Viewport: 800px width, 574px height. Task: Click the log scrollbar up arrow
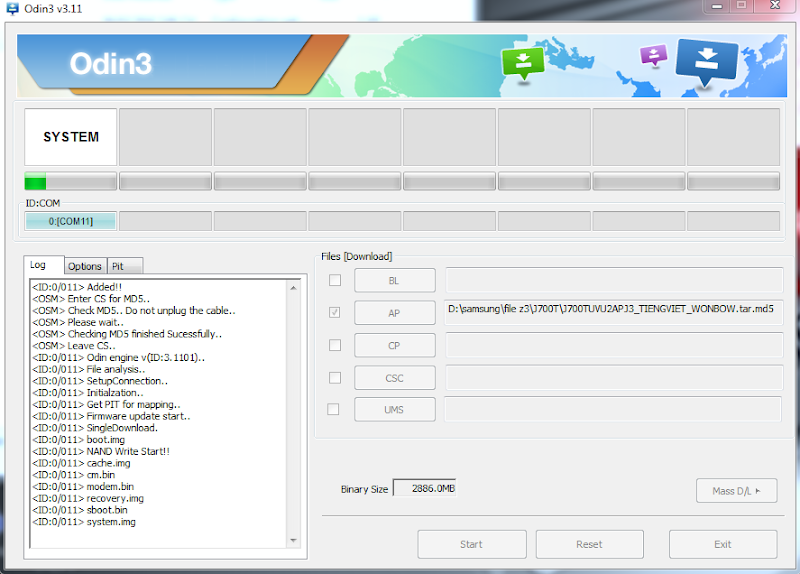pos(293,288)
